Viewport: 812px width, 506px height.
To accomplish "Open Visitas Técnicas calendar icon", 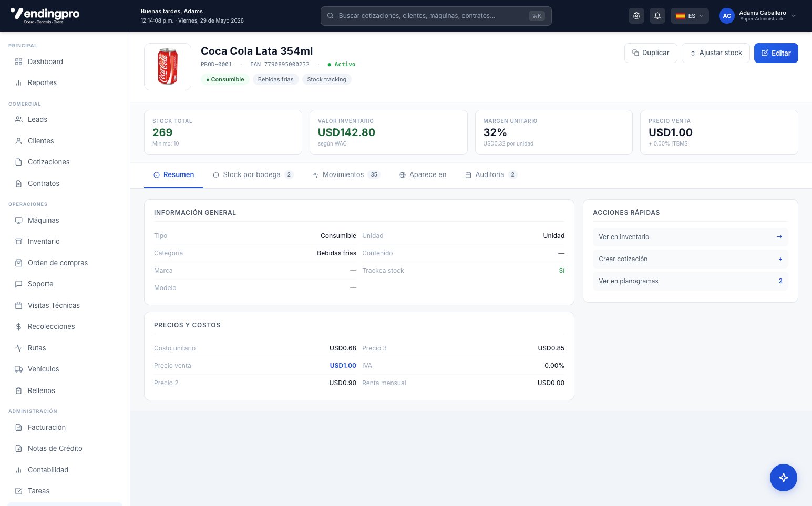I will [x=18, y=305].
